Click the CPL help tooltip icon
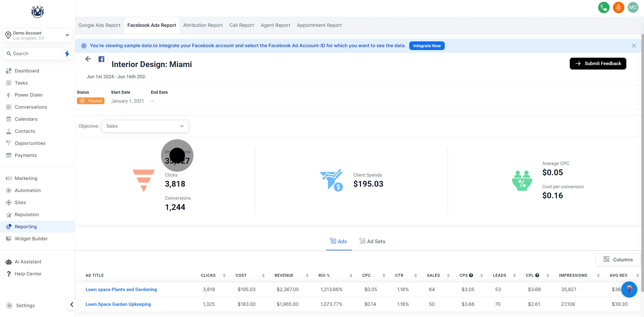Viewport: 644px width, 317px height. pos(537,275)
